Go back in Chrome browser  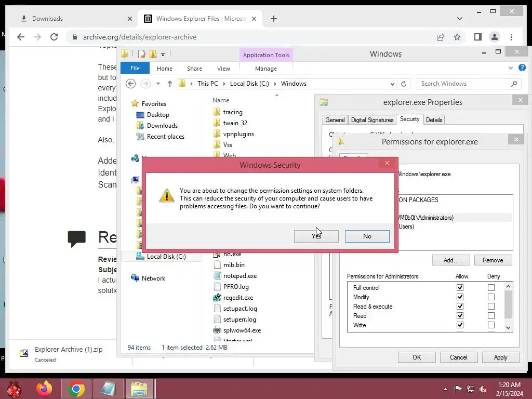[21, 37]
